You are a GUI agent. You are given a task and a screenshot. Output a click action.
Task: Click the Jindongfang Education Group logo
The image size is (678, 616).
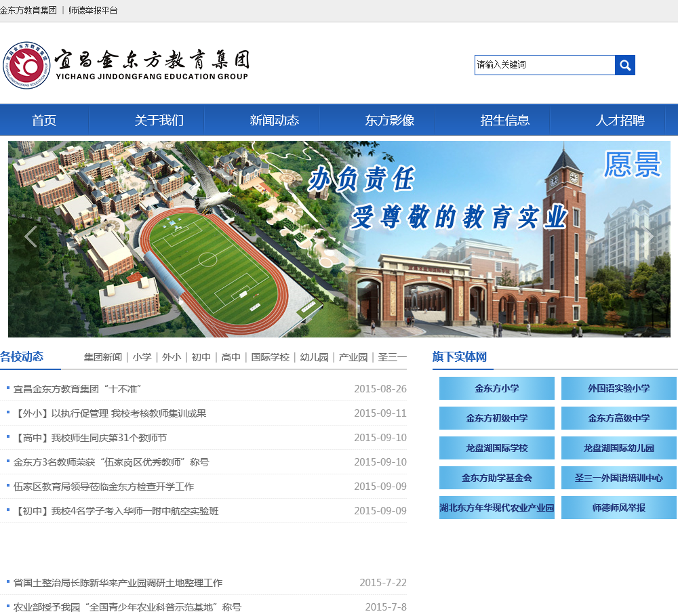(126, 65)
